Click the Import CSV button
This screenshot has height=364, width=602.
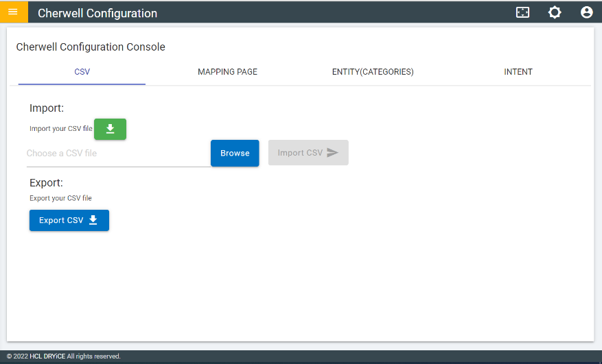(308, 153)
